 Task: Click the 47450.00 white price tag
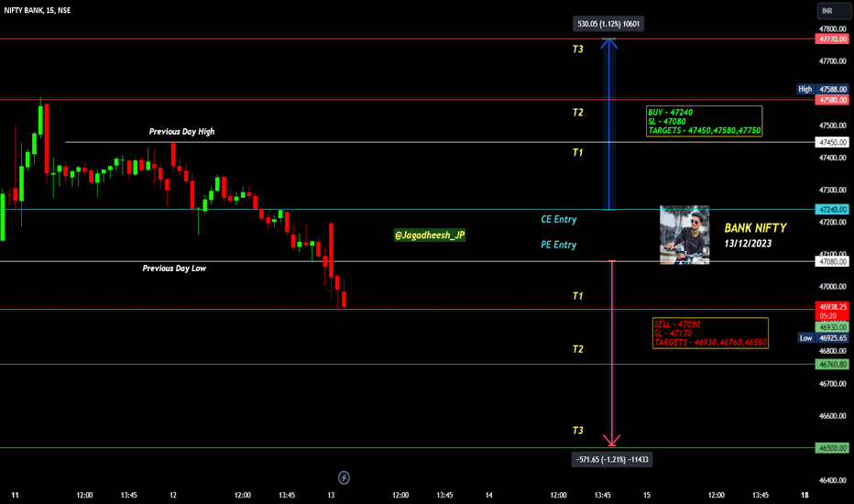click(832, 142)
